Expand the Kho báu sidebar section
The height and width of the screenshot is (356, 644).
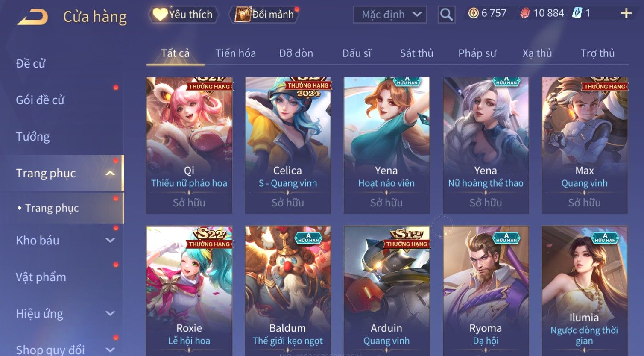point(110,240)
